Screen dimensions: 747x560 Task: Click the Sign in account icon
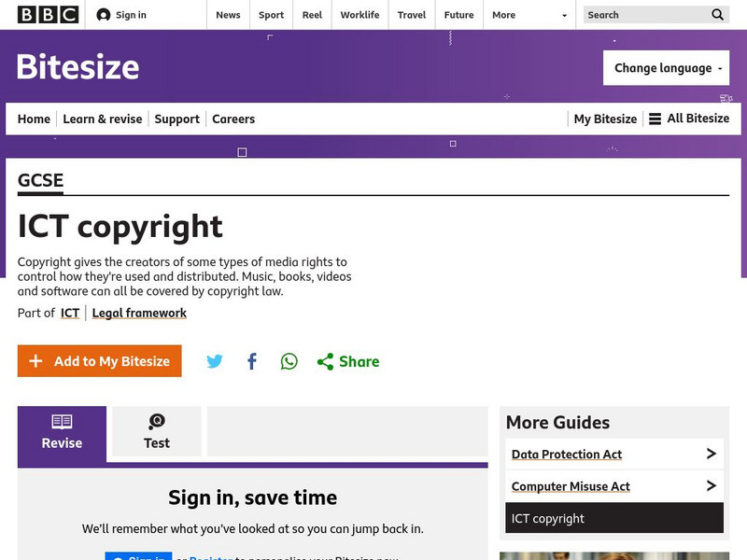click(104, 15)
